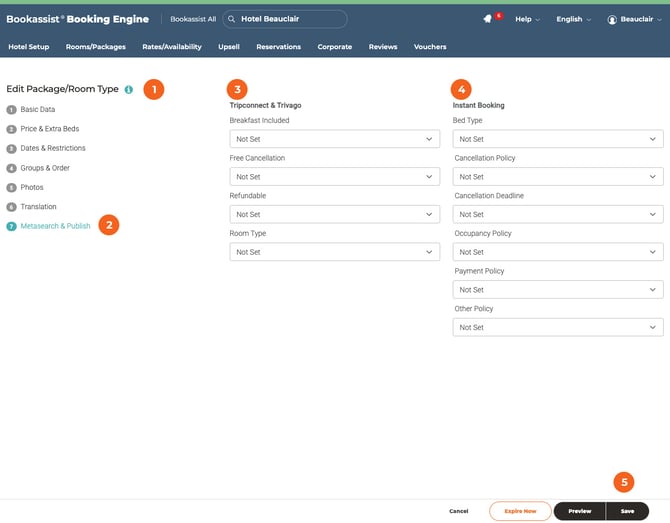
Task: Expand the Bed Type dropdown
Action: (x=557, y=139)
